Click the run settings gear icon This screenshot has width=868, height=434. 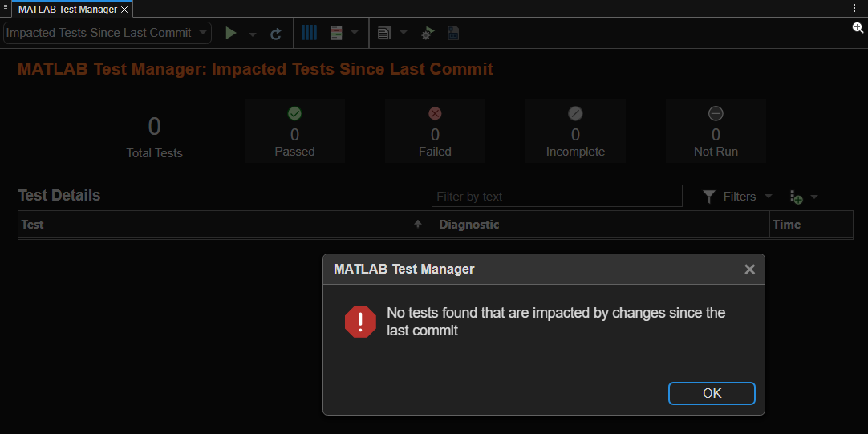(428, 34)
